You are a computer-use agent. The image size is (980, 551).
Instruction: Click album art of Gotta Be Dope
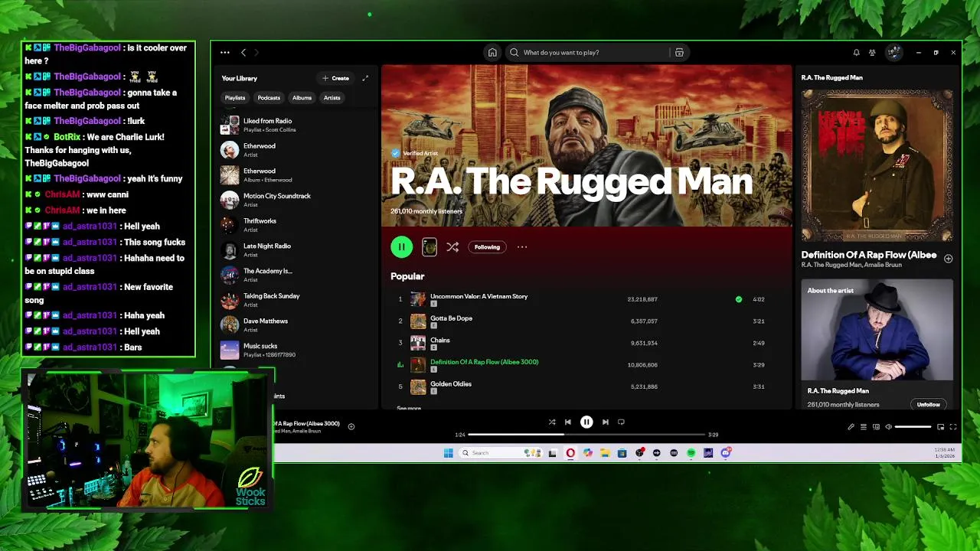tap(418, 321)
